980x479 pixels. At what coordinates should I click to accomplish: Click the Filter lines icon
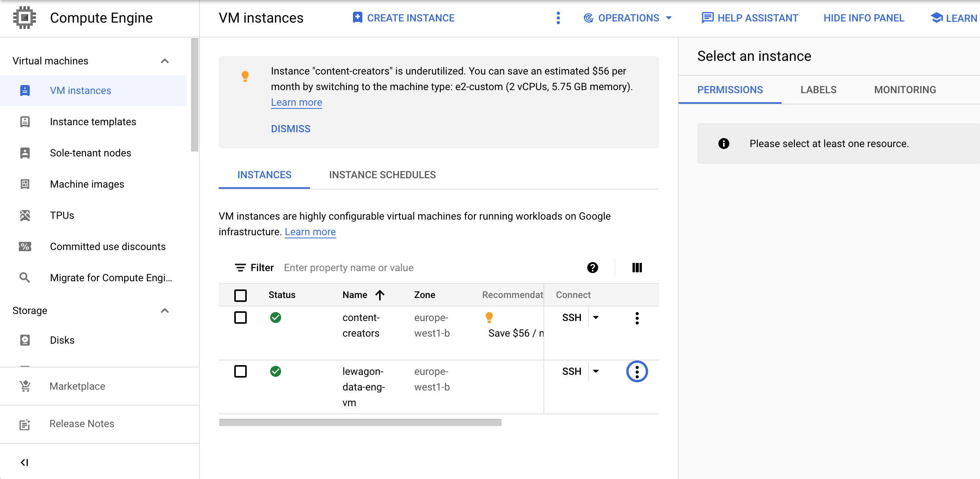[x=241, y=268]
